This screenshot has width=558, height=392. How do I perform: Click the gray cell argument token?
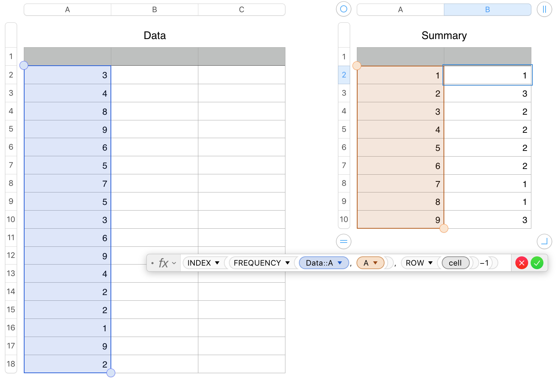tap(455, 263)
